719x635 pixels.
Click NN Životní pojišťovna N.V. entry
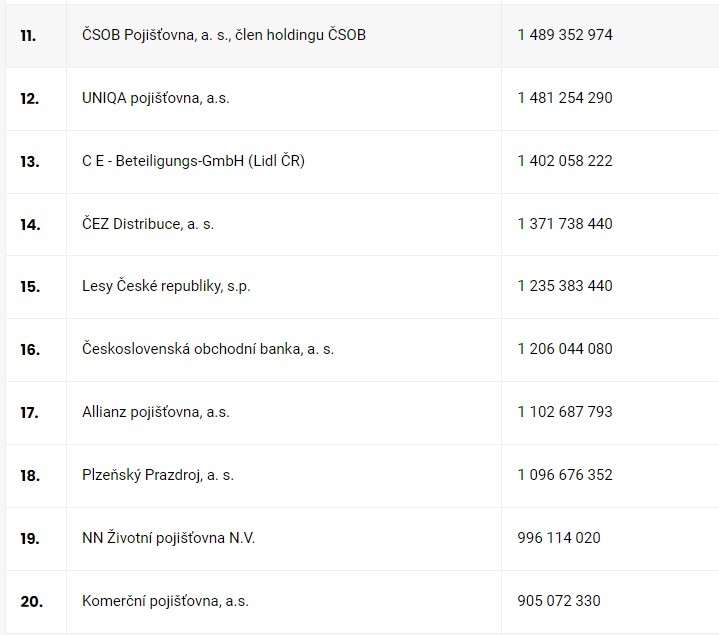point(168,538)
